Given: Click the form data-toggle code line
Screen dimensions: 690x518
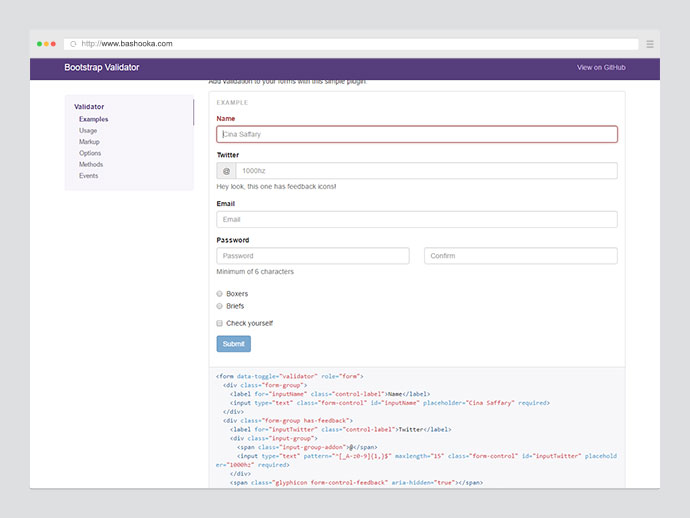Looking at the screenshot, I should tap(290, 376).
